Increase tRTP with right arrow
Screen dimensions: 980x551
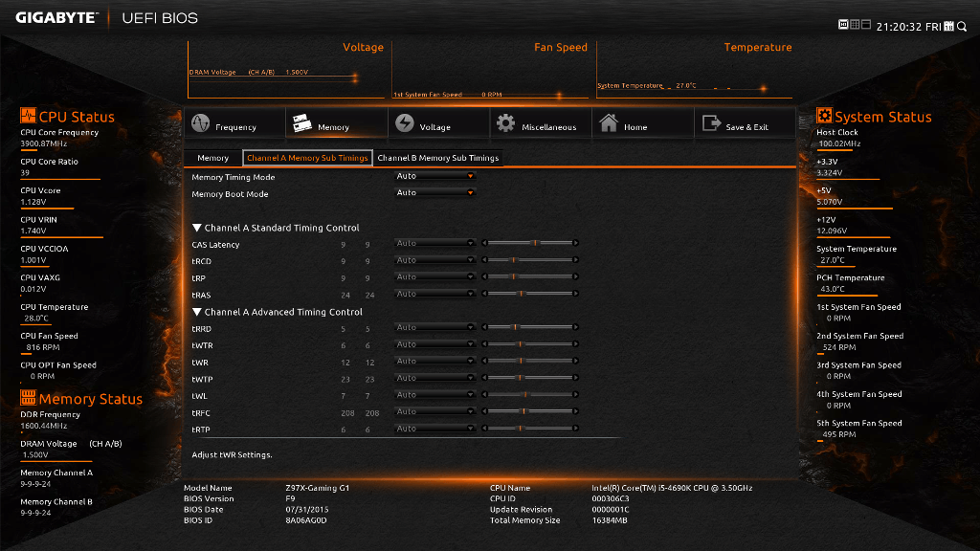[x=575, y=429]
